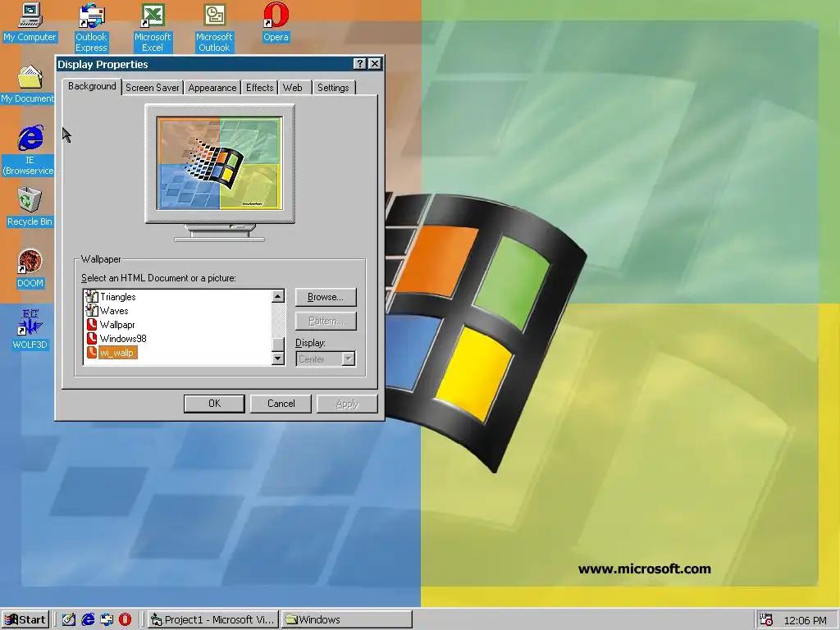Open Outlook Express desktop shortcut
This screenshot has width=840, height=630.
[x=91, y=27]
